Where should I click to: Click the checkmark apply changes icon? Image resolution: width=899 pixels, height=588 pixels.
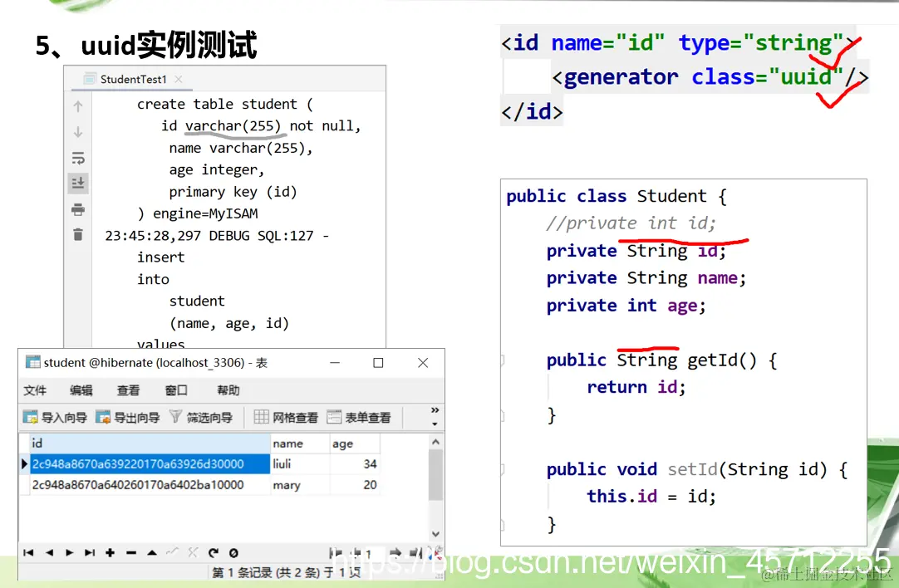click(x=172, y=552)
